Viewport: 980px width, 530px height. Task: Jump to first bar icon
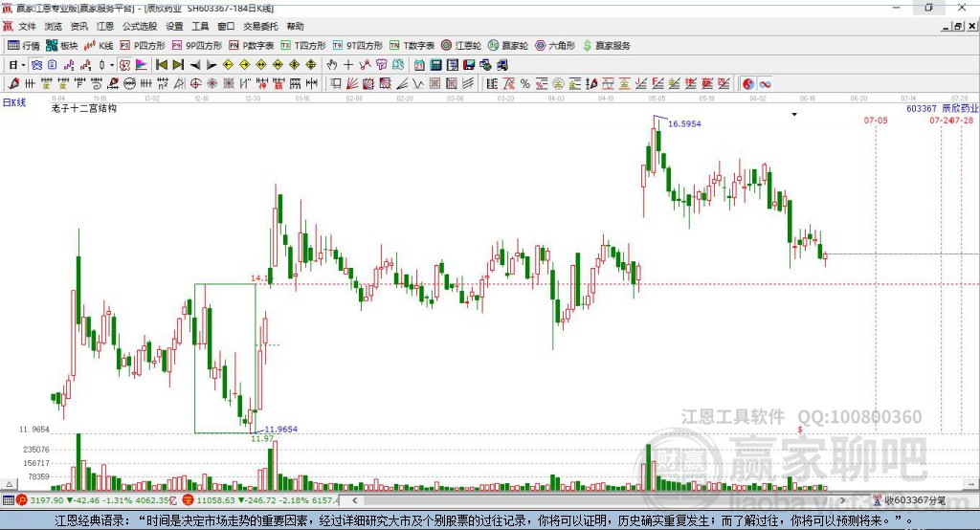(161, 65)
